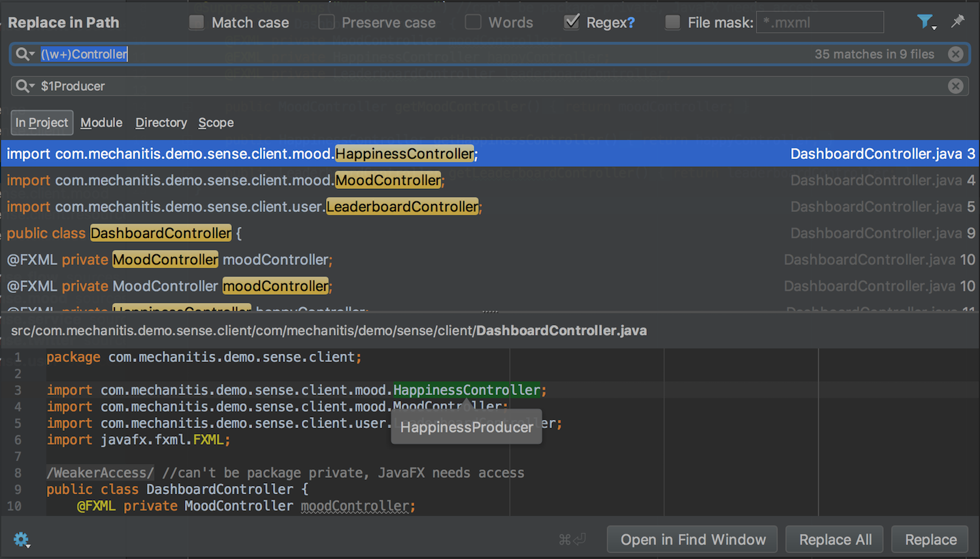The width and height of the screenshot is (980, 559).
Task: Click the Replace All button
Action: tap(835, 539)
